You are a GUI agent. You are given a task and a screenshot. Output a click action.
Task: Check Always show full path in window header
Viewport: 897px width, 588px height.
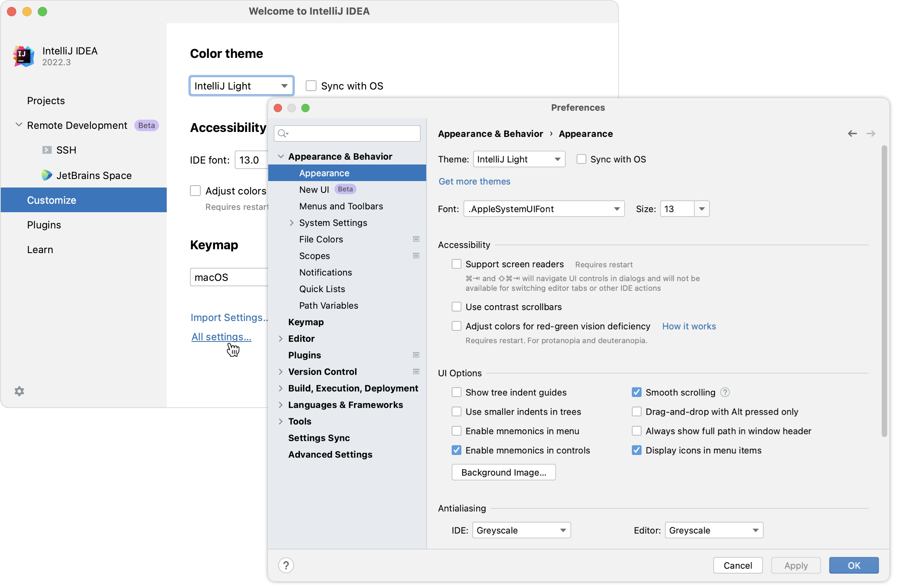636,431
